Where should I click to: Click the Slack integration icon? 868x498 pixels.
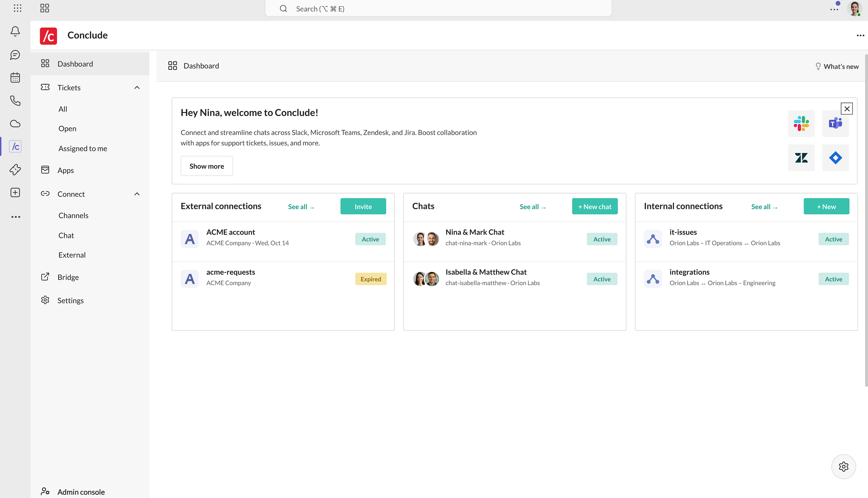pos(801,124)
